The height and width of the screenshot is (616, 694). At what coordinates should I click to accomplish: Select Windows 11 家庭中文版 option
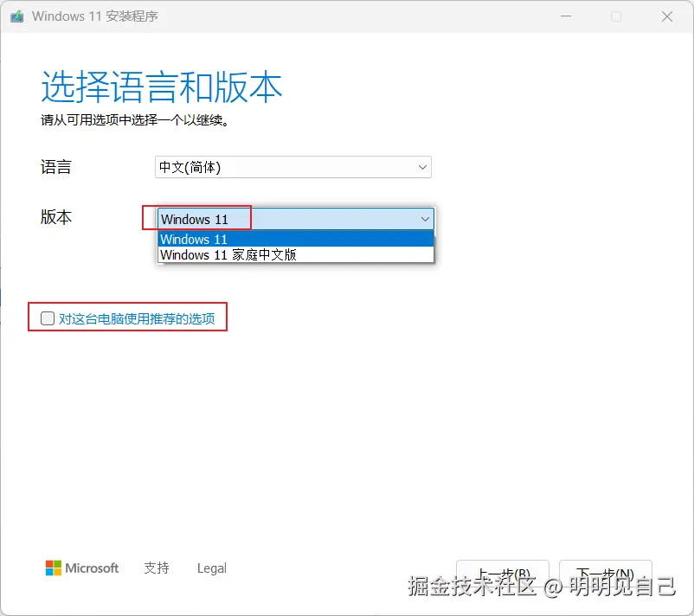[295, 255]
